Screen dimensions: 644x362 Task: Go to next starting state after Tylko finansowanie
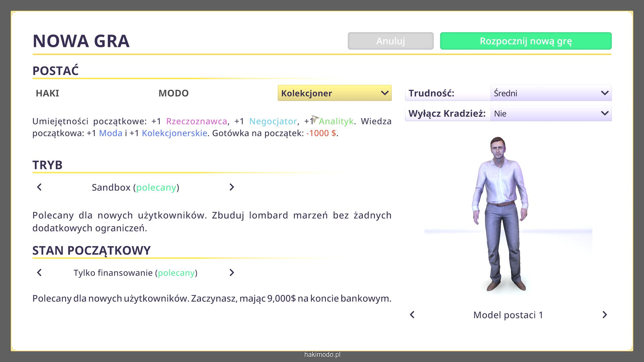231,273
